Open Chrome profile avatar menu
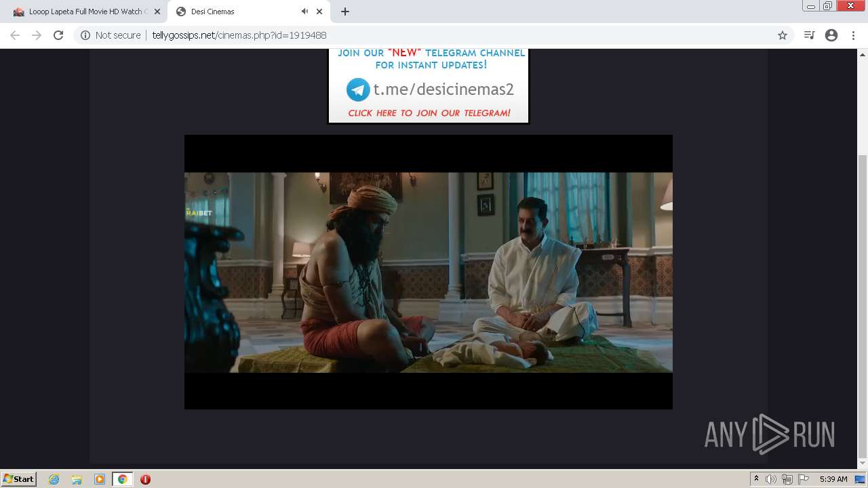The image size is (868, 488). coord(831,35)
